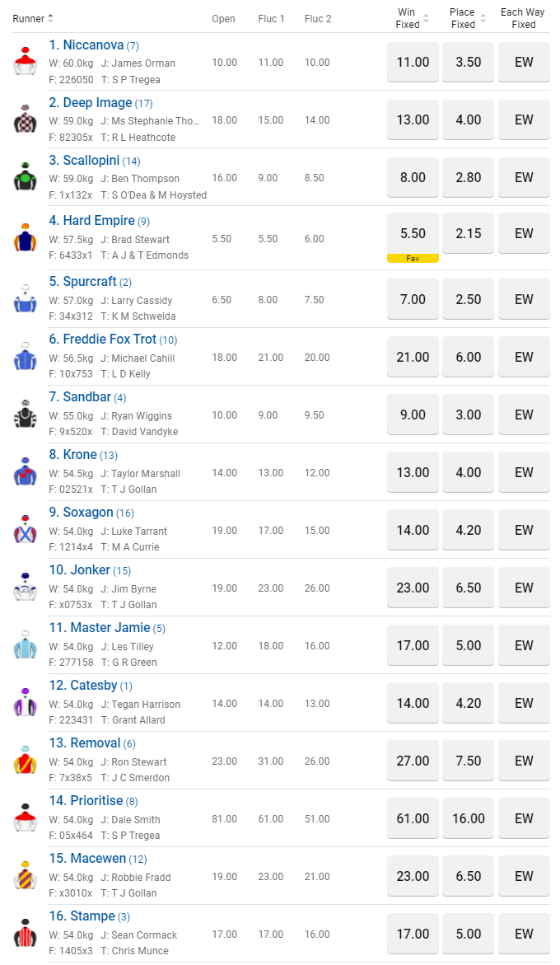This screenshot has width=560, height=965.
Task: Select Prioritise win odds 61.00
Action: tap(413, 818)
